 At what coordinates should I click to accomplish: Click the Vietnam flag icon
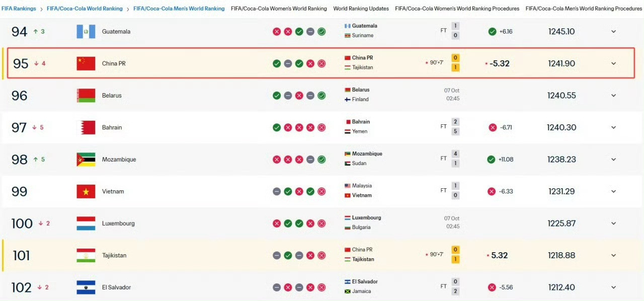click(86, 191)
